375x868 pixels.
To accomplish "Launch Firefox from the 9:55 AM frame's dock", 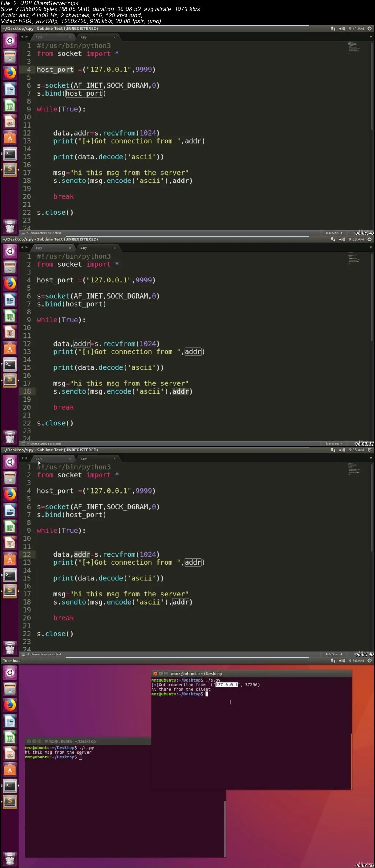I will tap(10, 494).
